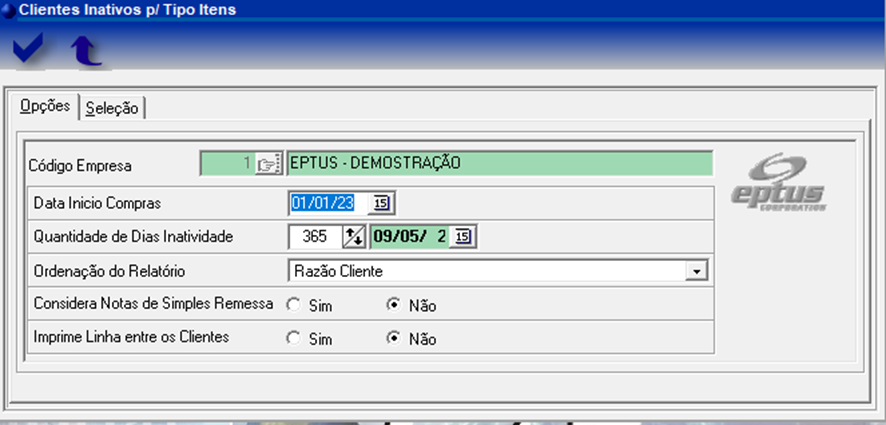Click the blue sphere window title icon
Image resolution: width=886 pixels, height=425 pixels.
point(9,10)
